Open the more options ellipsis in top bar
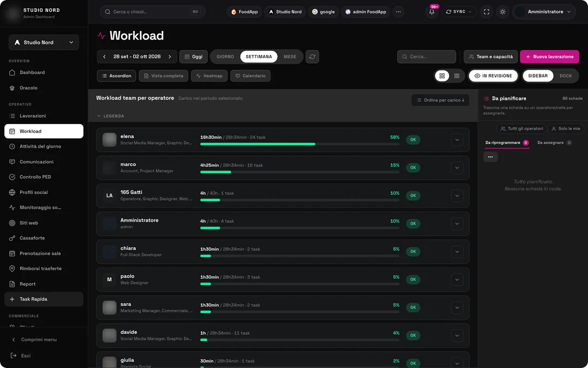Viewport: 588px width, 368px height. [398, 12]
